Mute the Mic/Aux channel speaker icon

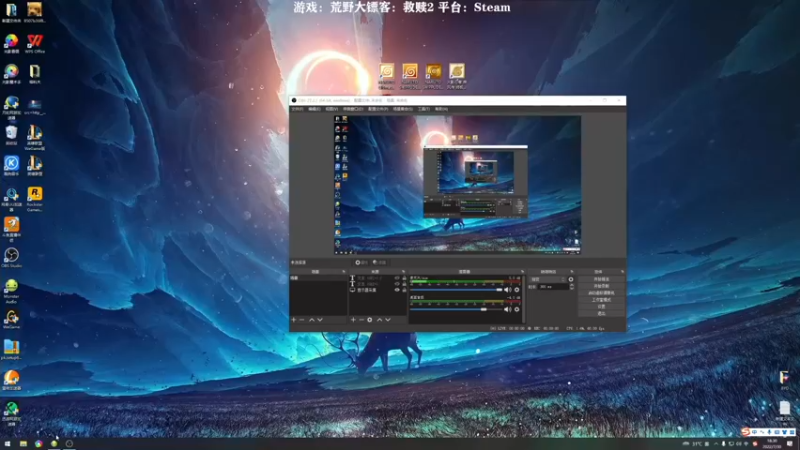tap(507, 290)
